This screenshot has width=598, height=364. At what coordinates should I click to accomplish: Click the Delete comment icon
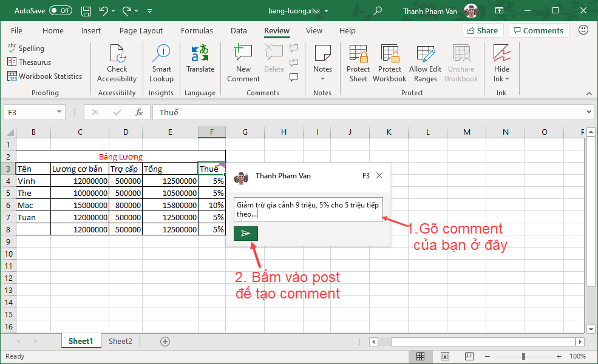274,58
